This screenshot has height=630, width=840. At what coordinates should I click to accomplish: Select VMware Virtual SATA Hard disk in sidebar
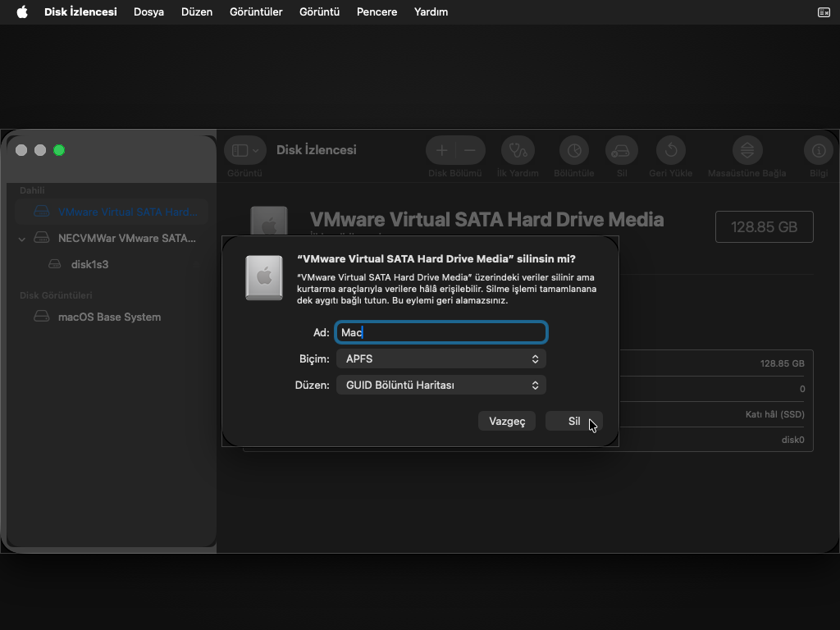tap(112, 212)
